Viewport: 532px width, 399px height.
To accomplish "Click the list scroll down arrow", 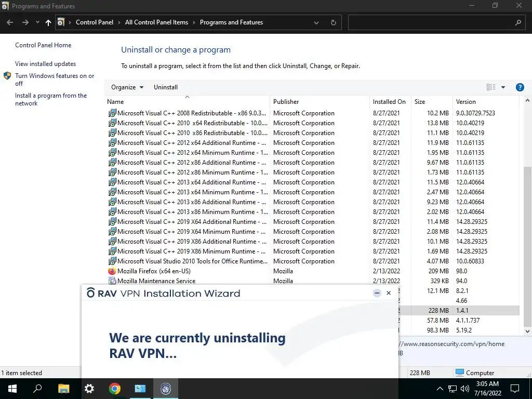I will 527,331.
